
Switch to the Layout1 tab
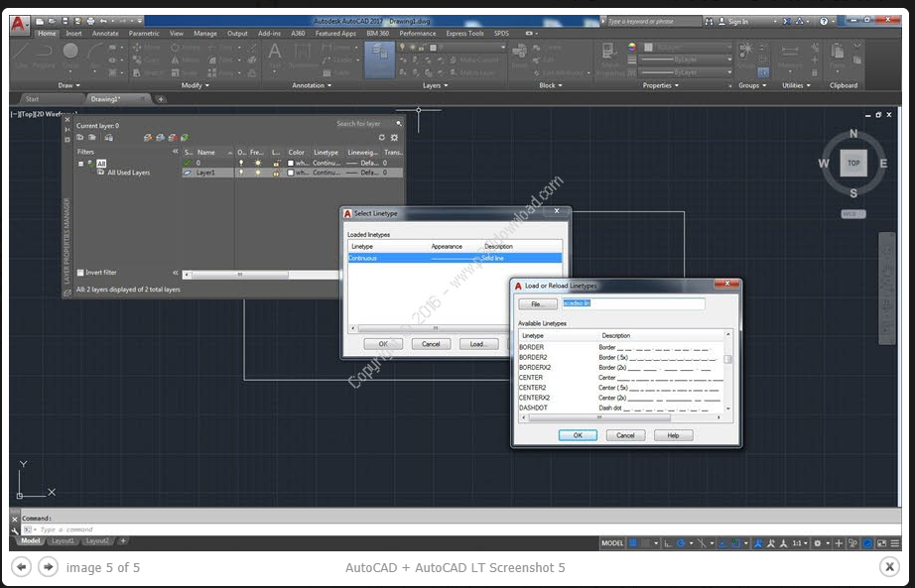pyautogui.click(x=64, y=540)
